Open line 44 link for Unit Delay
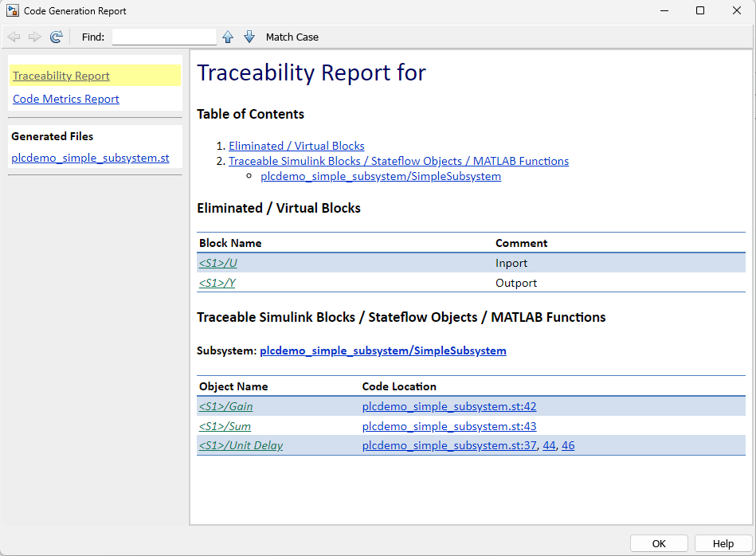 [549, 445]
